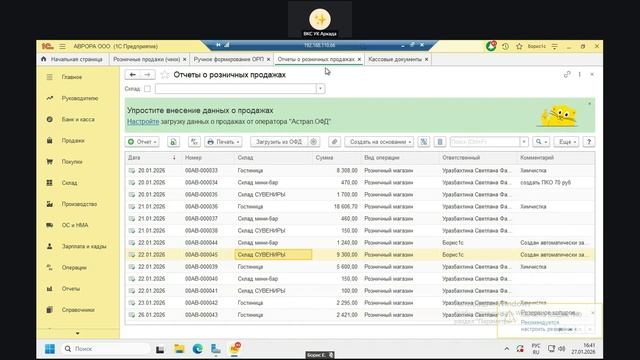The image size is (640, 360).
Task: Open File Explorer from the taskbar
Action: pos(179,349)
